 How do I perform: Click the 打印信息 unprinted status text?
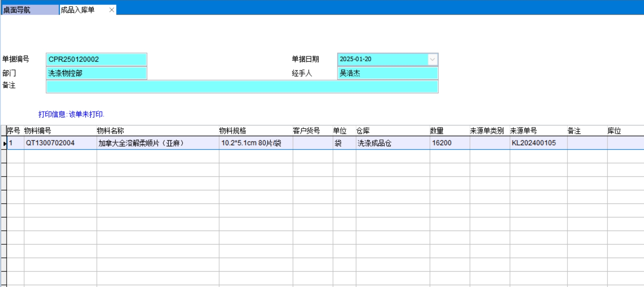pyautogui.click(x=71, y=114)
